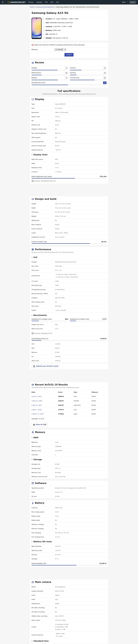Click the Display section monitor icon
The image size is (138, 644).
[33, 99]
